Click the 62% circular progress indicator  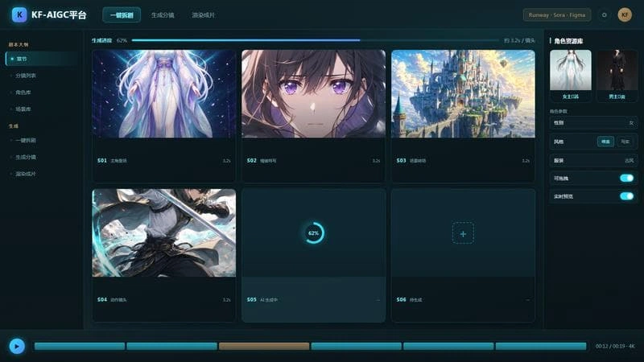pyautogui.click(x=314, y=232)
